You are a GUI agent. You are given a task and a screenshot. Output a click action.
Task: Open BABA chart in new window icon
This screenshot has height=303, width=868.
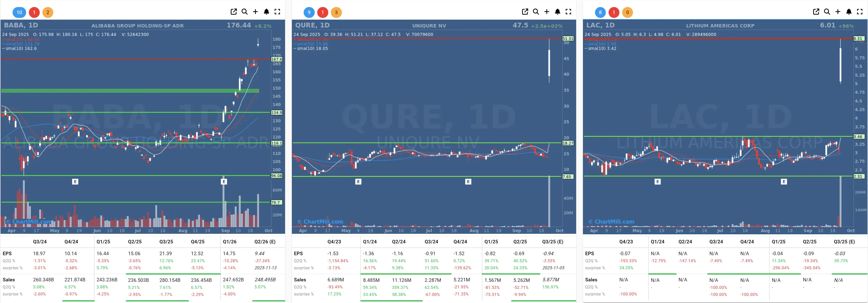pyautogui.click(x=234, y=12)
